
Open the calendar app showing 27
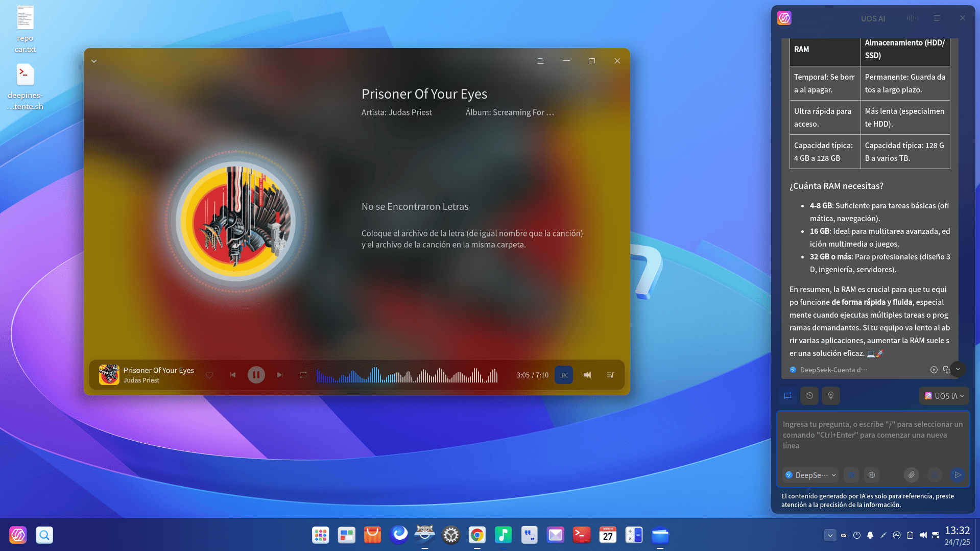[x=608, y=535]
